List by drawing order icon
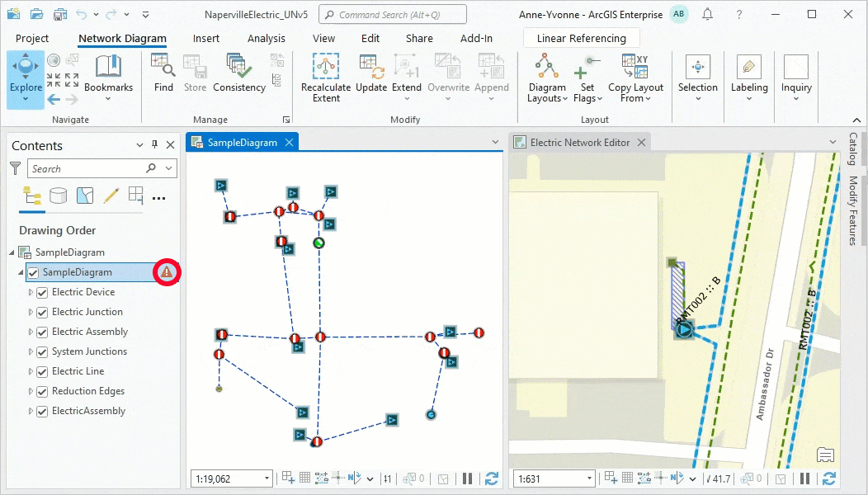868x495 pixels. (x=31, y=196)
